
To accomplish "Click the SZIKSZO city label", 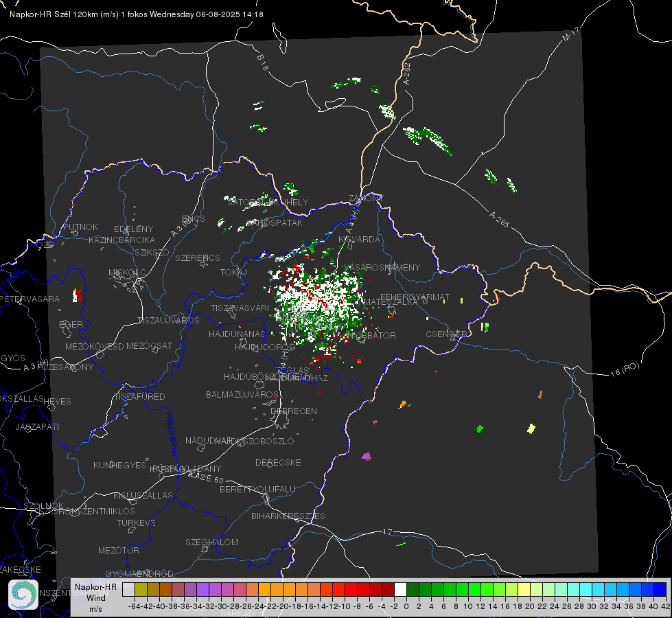I will tap(152, 252).
